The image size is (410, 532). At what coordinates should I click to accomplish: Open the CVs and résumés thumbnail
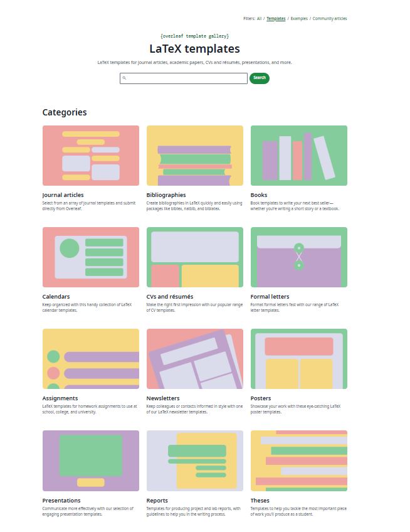click(x=195, y=257)
